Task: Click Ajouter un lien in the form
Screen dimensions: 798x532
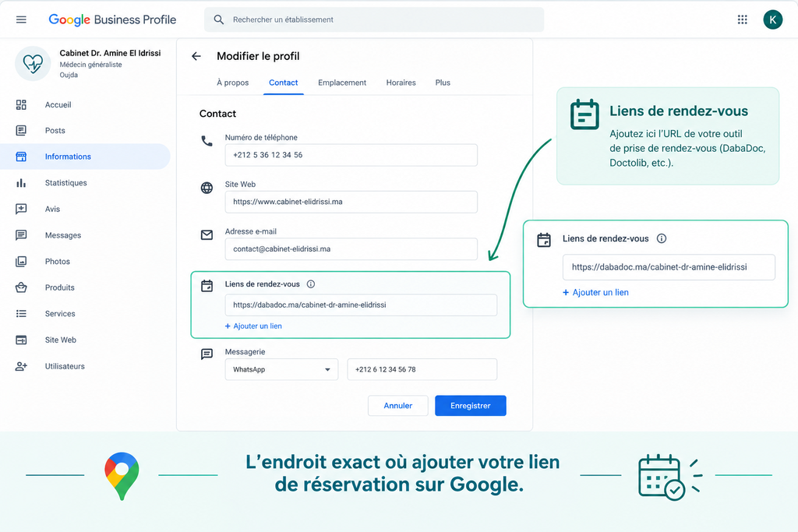Action: (253, 326)
